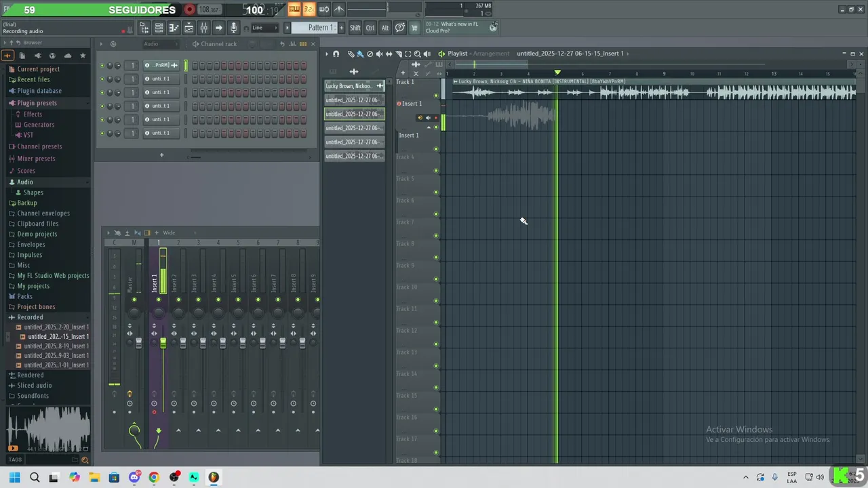
Task: Switch to Browser files tab
Action: click(22, 56)
